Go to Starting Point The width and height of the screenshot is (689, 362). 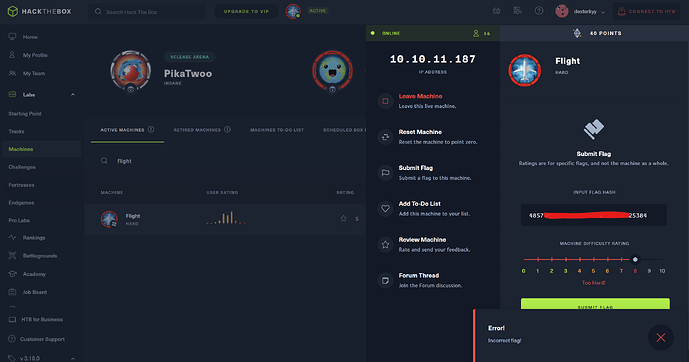tap(25, 113)
